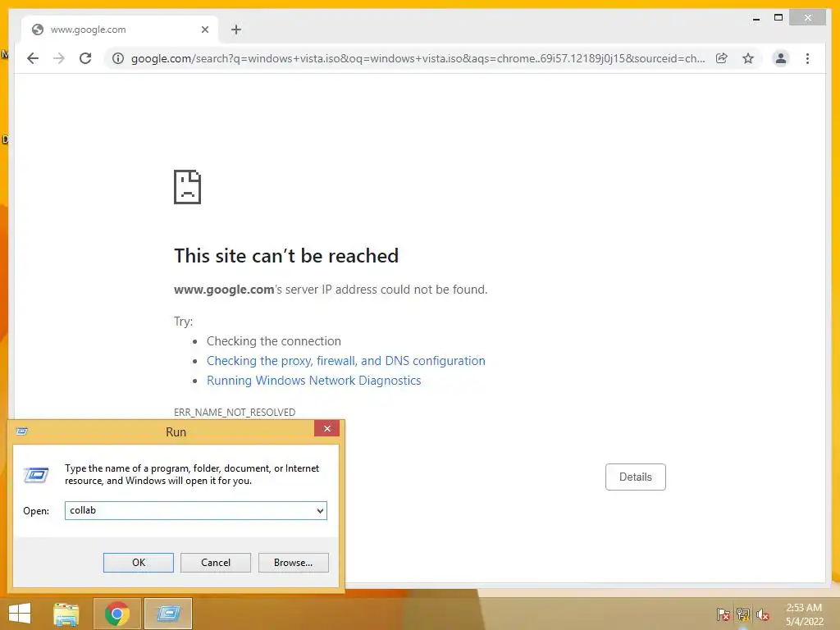Open 'Checking the proxy, firewall, and DNS configuration' link
840x630 pixels.
pos(346,361)
